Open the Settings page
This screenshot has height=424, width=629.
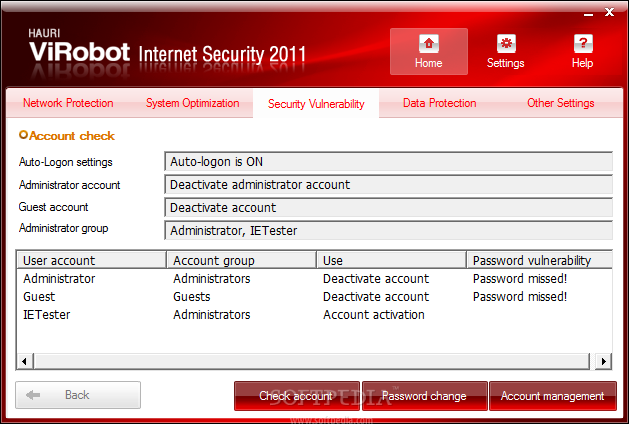(505, 51)
